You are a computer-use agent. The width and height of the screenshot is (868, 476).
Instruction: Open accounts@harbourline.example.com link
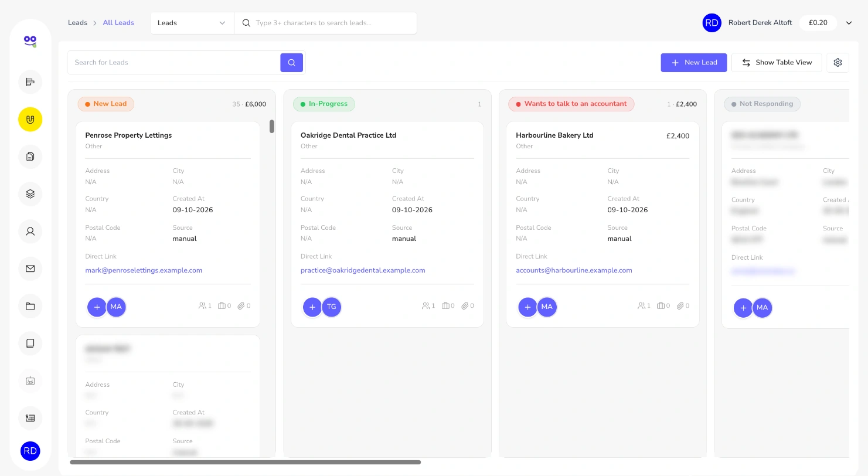[574, 270]
